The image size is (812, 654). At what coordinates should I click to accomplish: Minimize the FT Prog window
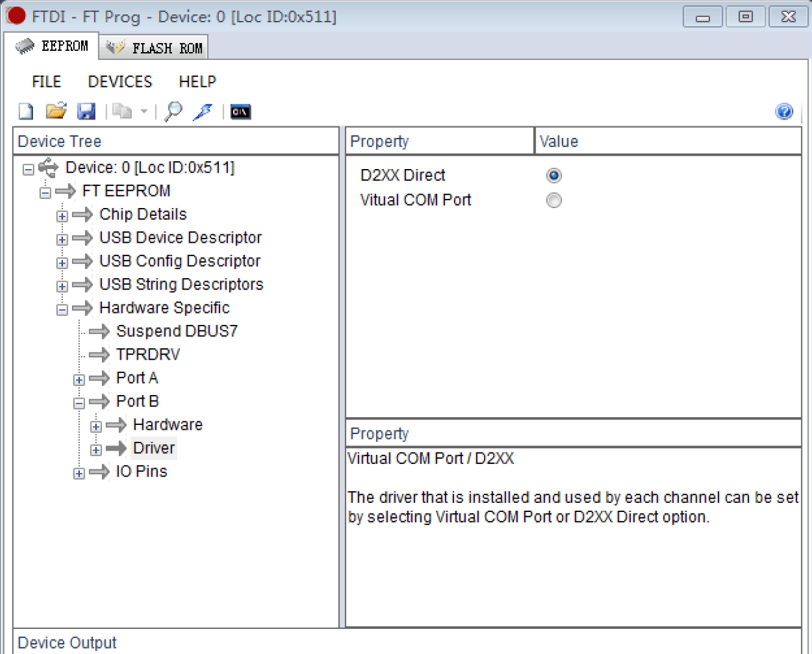pyautogui.click(x=702, y=17)
